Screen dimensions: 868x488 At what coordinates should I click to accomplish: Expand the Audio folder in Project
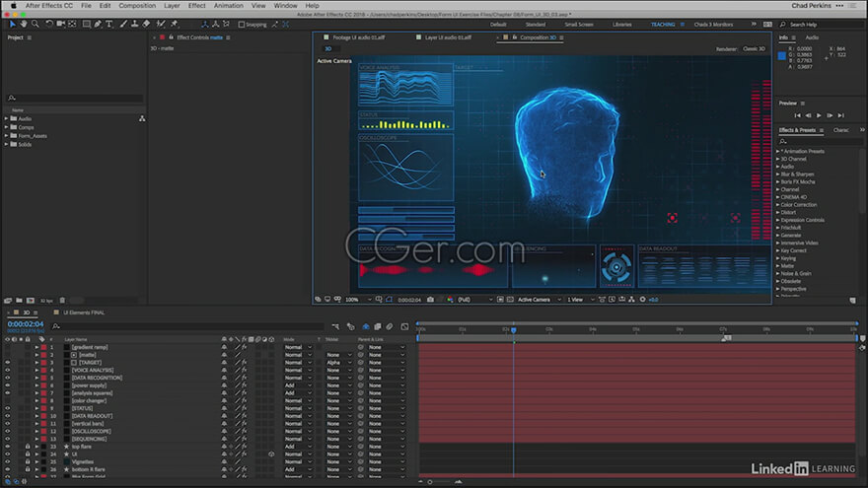click(x=7, y=118)
